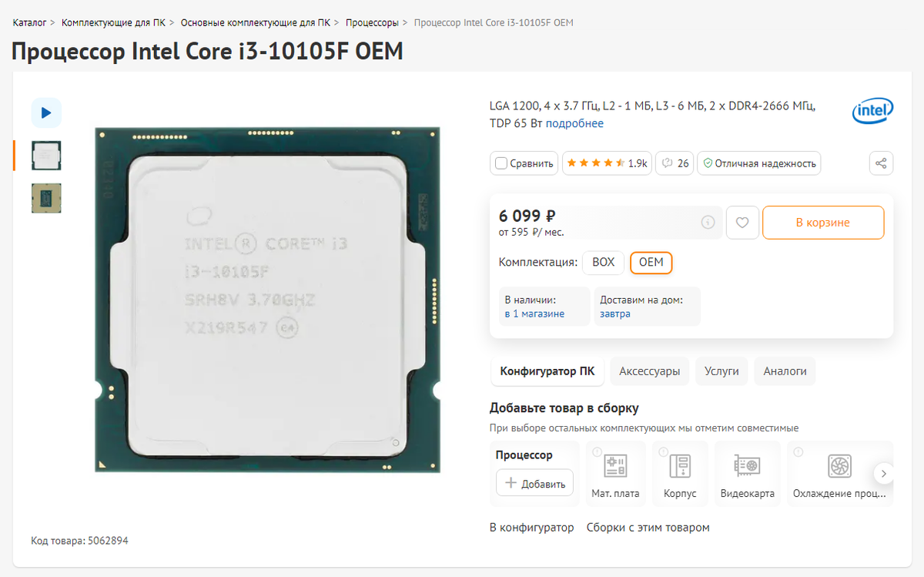Choose OEM package option
The image size is (924, 577).
pyautogui.click(x=651, y=263)
